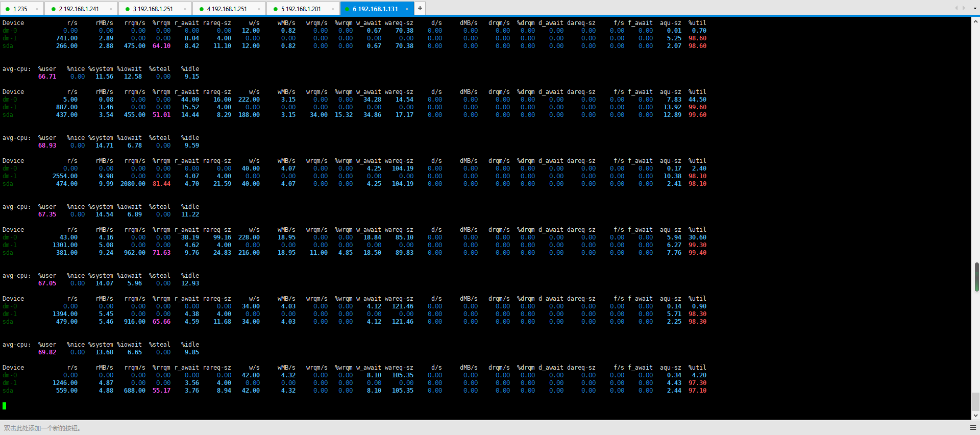This screenshot has height=435, width=980.
Task: Click the r/s value 1394.00
Action: [x=65, y=314]
